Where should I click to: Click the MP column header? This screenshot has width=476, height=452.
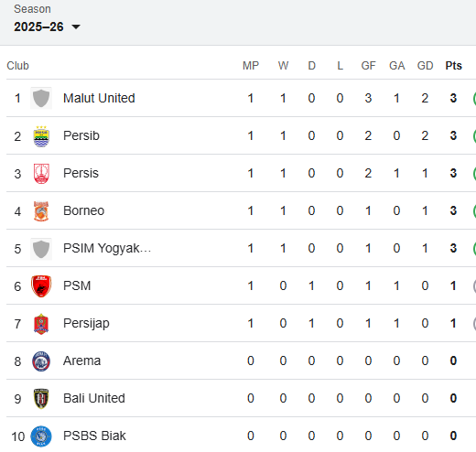click(251, 66)
